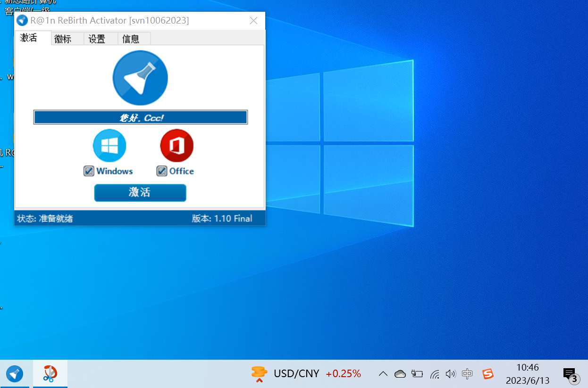The image size is (588, 388).
Task: Uncheck the Windows checkbox
Action: 89,171
